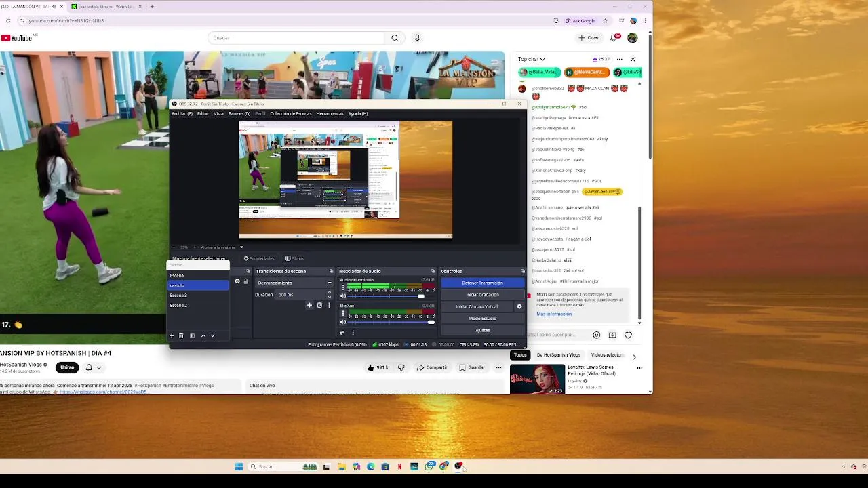Open transition properties three-dot menu
Viewport: 868px width, 488px height.
329,305
